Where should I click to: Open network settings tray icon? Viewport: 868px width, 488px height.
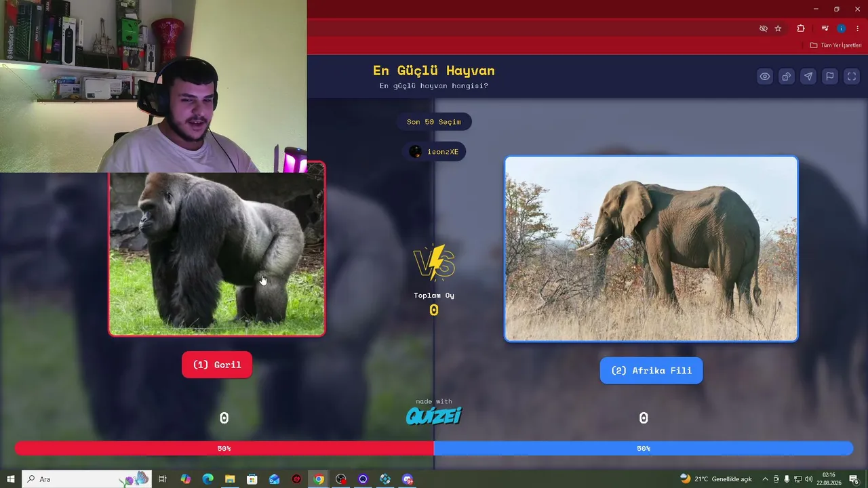coord(797,479)
